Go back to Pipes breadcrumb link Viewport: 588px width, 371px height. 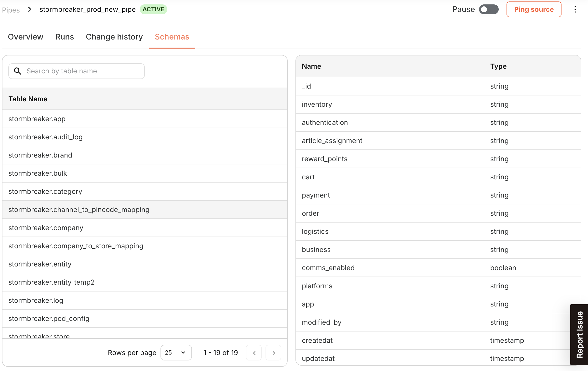pos(11,10)
